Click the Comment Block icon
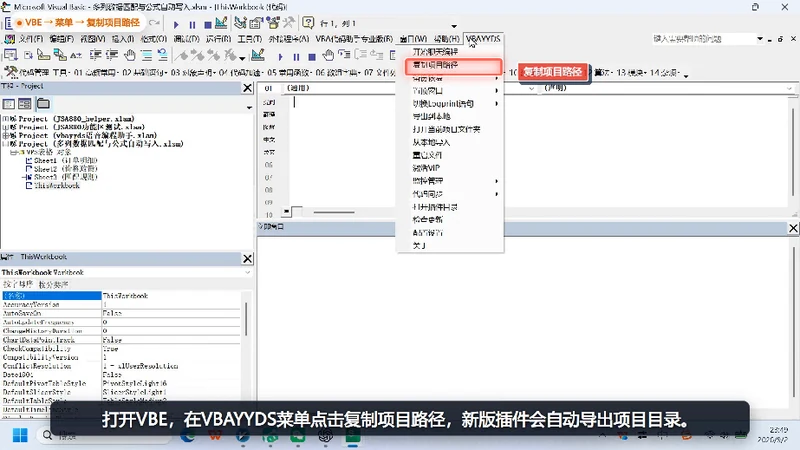800x450 pixels. click(146, 55)
